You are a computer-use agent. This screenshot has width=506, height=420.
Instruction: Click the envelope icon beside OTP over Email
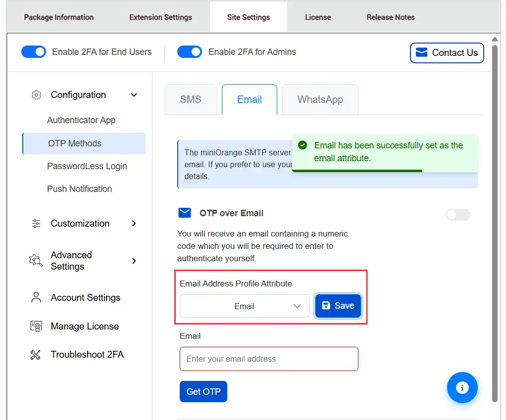[x=184, y=213]
